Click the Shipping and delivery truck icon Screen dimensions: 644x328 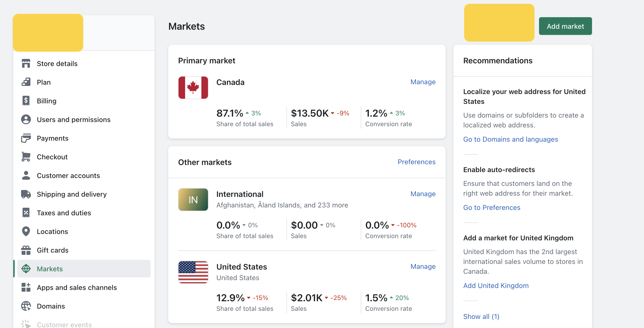click(26, 194)
